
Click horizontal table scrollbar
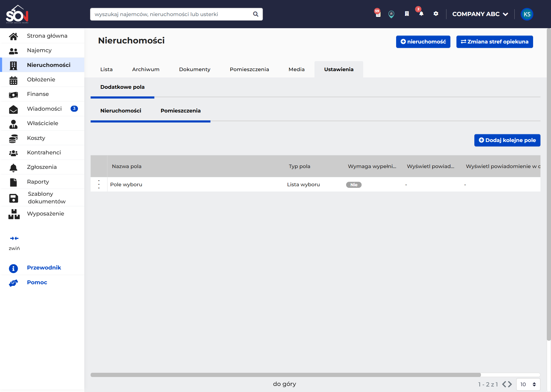(286, 375)
